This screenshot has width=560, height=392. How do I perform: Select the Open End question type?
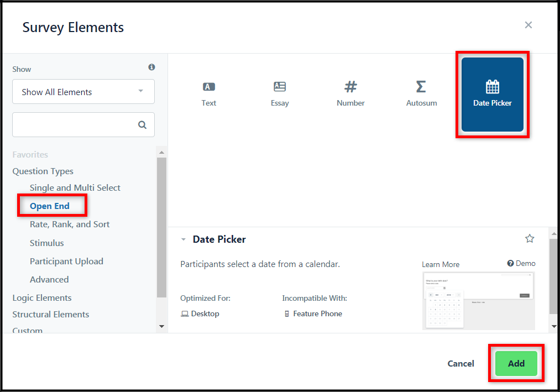(x=50, y=206)
